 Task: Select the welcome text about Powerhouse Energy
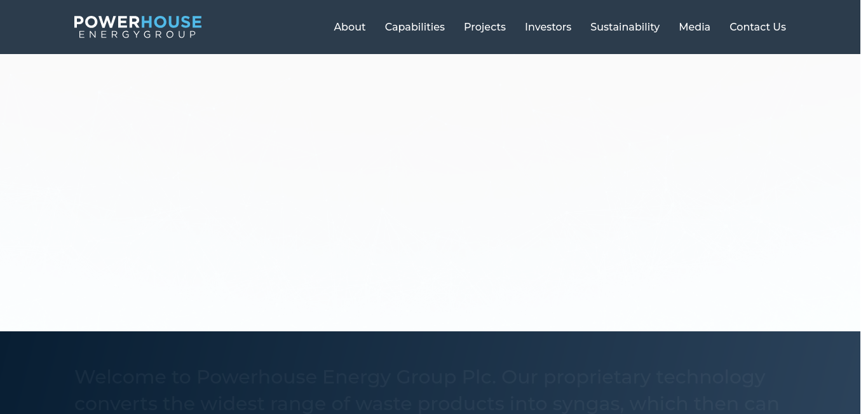pos(427,390)
